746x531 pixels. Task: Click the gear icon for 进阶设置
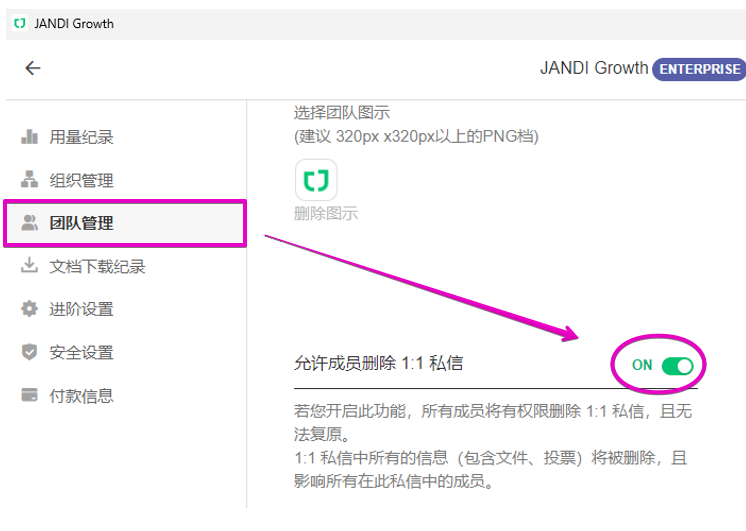coord(29,309)
